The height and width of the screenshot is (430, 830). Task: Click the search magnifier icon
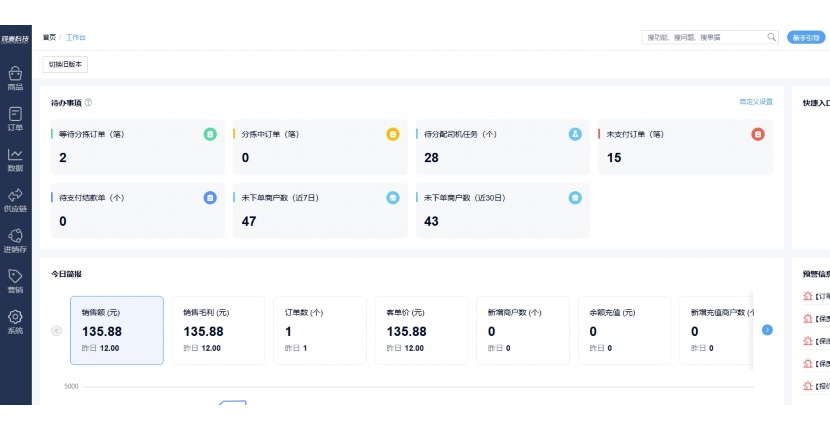pos(771,37)
